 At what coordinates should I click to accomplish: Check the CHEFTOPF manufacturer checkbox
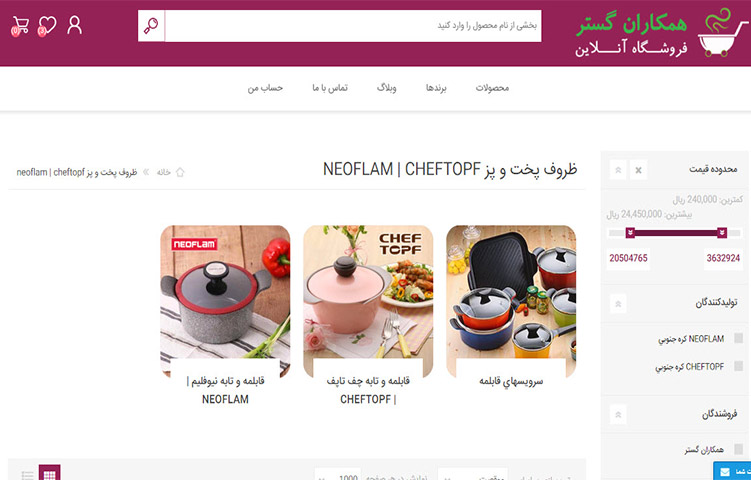[x=739, y=366]
